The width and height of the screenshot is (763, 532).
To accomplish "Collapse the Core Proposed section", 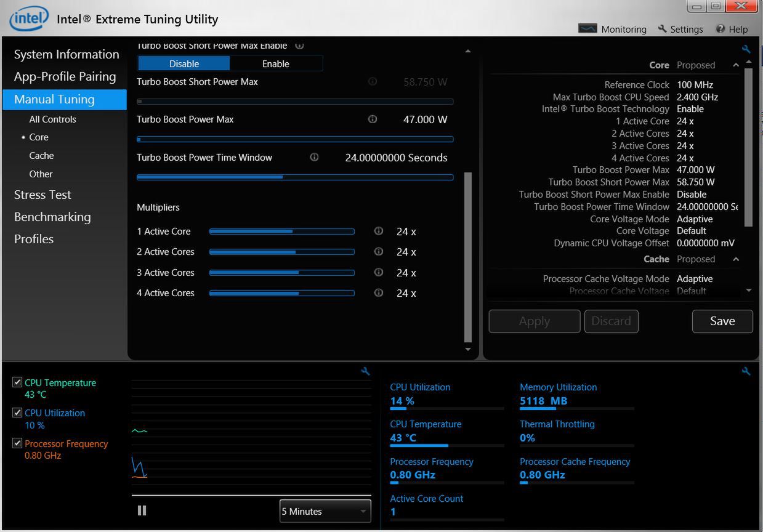I will 736,65.
